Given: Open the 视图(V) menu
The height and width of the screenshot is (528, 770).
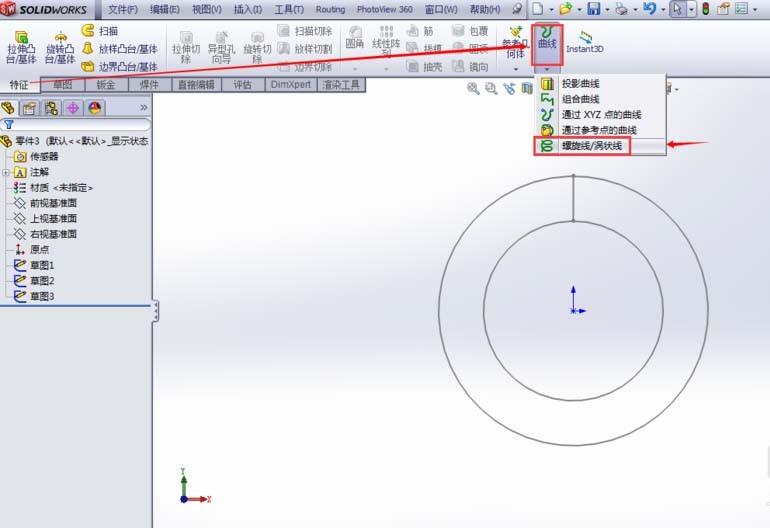Looking at the screenshot, I should click(x=206, y=9).
